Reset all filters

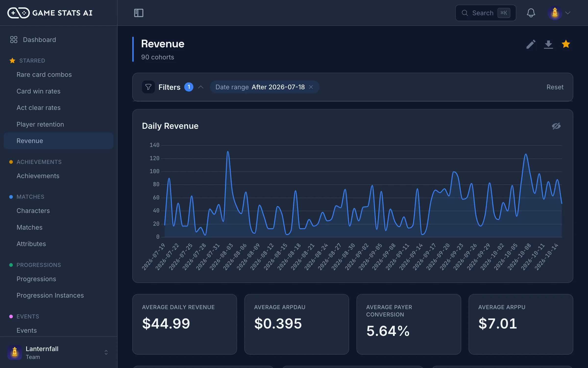555,87
